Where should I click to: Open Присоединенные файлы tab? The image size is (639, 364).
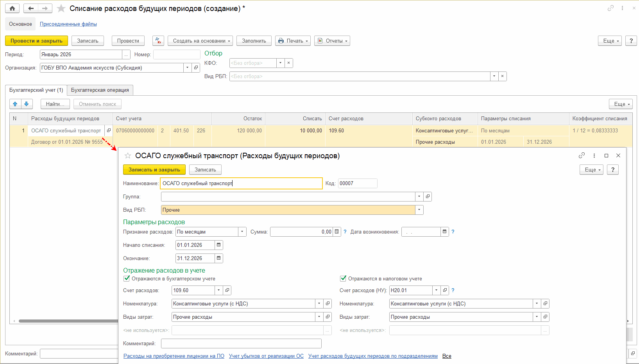tap(68, 24)
